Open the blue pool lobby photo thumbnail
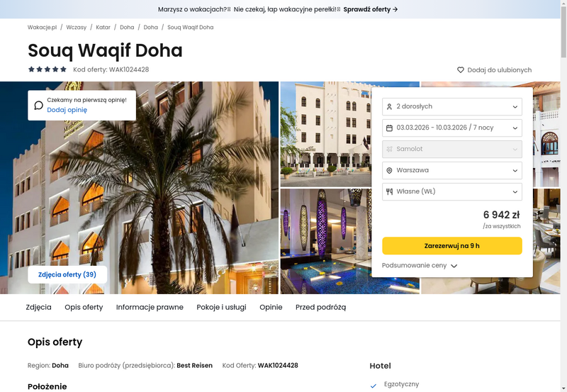Image resolution: width=567 pixels, height=392 pixels. 326,241
